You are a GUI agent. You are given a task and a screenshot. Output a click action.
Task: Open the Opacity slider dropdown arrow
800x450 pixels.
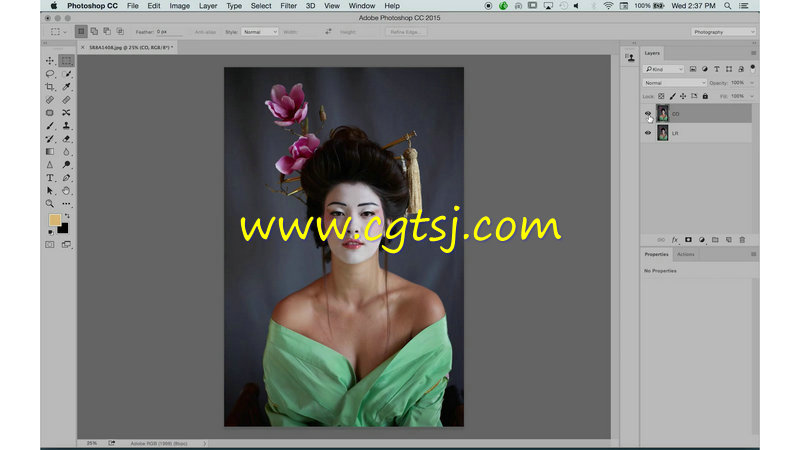point(752,83)
